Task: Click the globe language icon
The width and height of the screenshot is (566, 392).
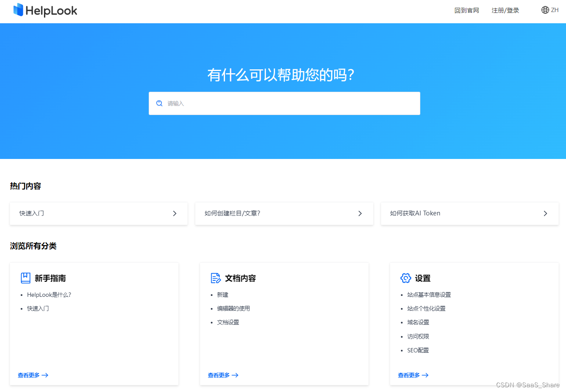Action: click(545, 10)
